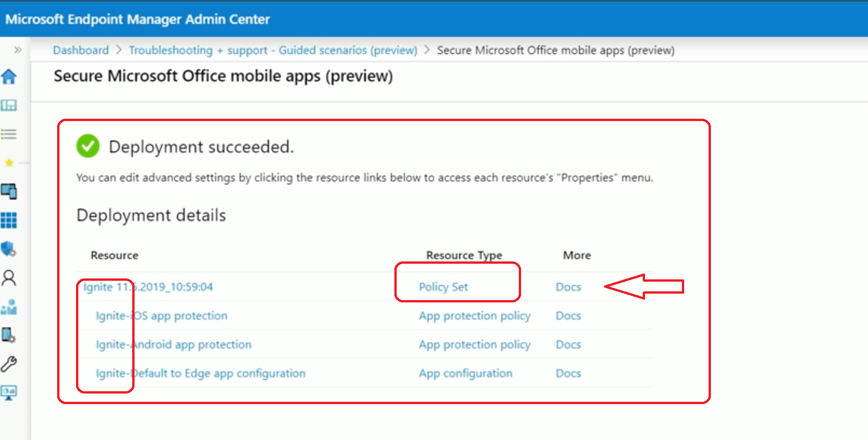Click the Deployment succeeded green checkmark
Viewport: 868px width, 440px height.
(88, 146)
